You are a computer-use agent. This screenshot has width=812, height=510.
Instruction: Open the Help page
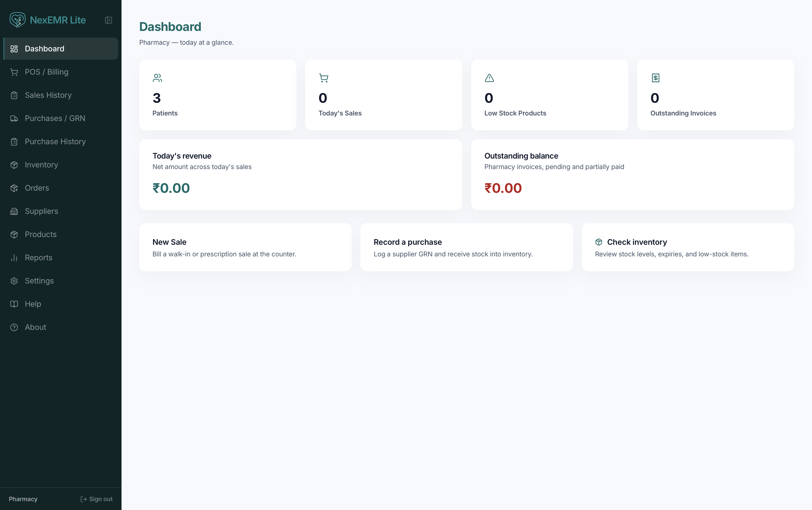click(61, 304)
